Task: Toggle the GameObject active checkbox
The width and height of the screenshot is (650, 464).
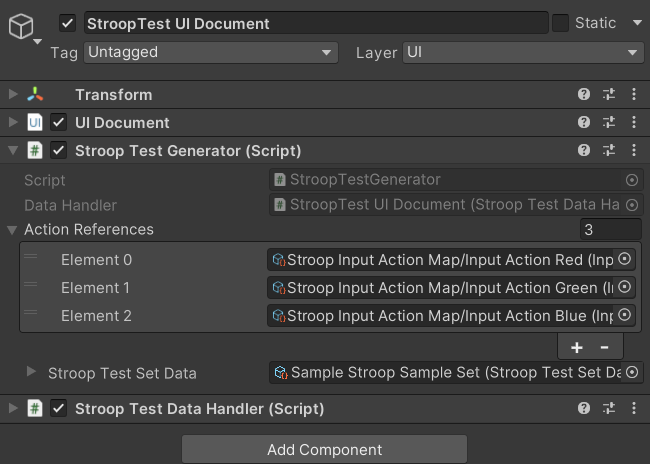Action: point(67,23)
